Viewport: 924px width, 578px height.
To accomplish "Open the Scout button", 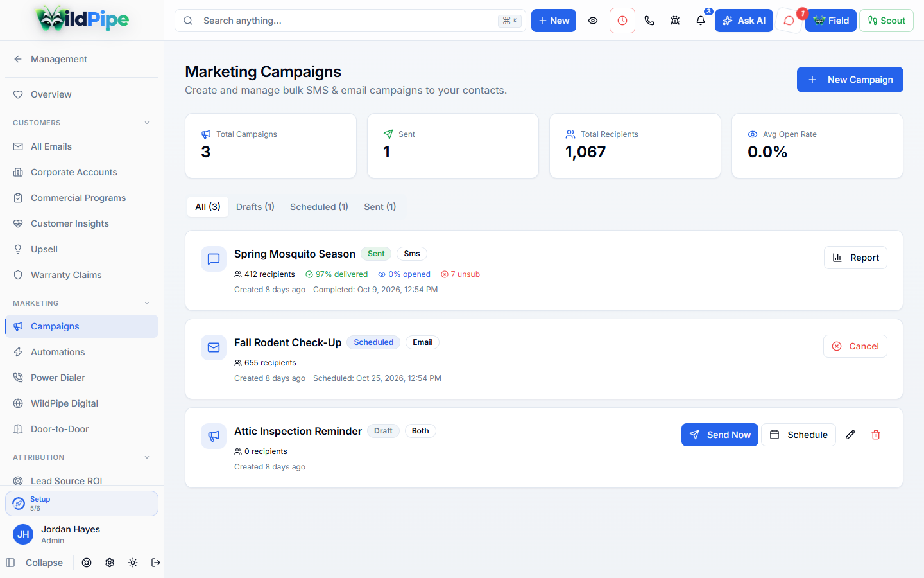I will pos(886,21).
